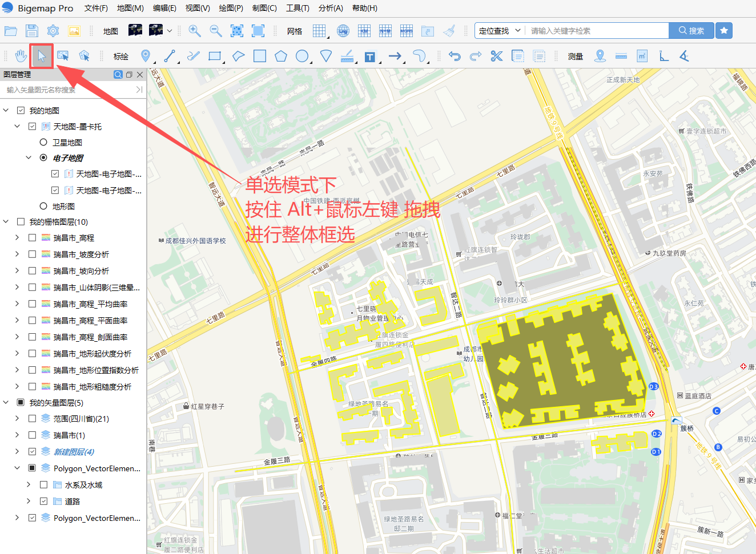Choose the square drawing tool
This screenshot has height=554, width=756.
coord(260,56)
